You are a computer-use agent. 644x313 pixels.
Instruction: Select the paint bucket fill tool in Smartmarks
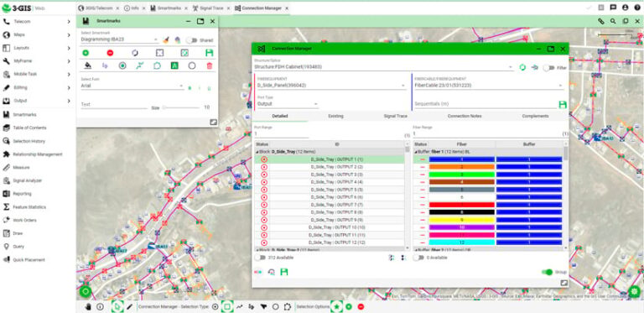(87, 65)
